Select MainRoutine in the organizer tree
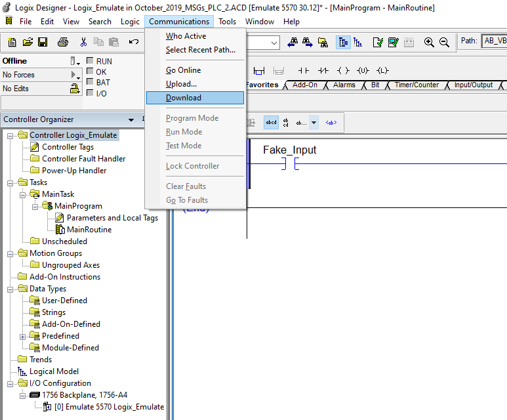507x420 pixels. coord(89,230)
